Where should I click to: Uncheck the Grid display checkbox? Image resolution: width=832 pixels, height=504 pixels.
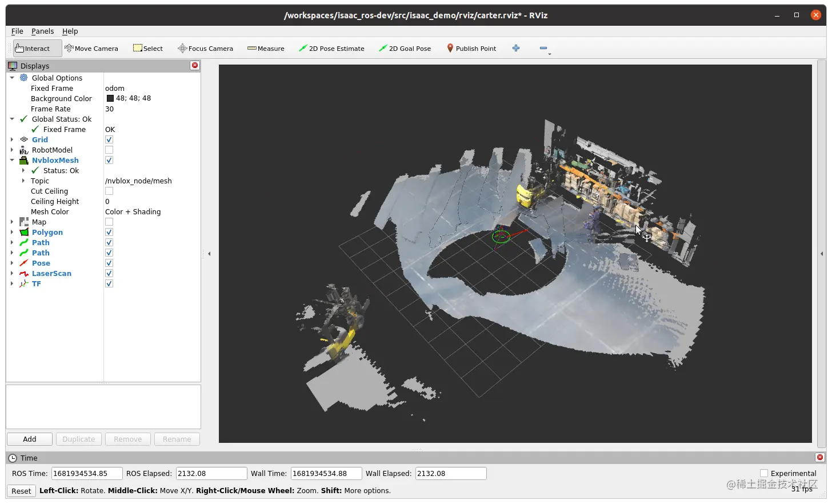tap(109, 139)
